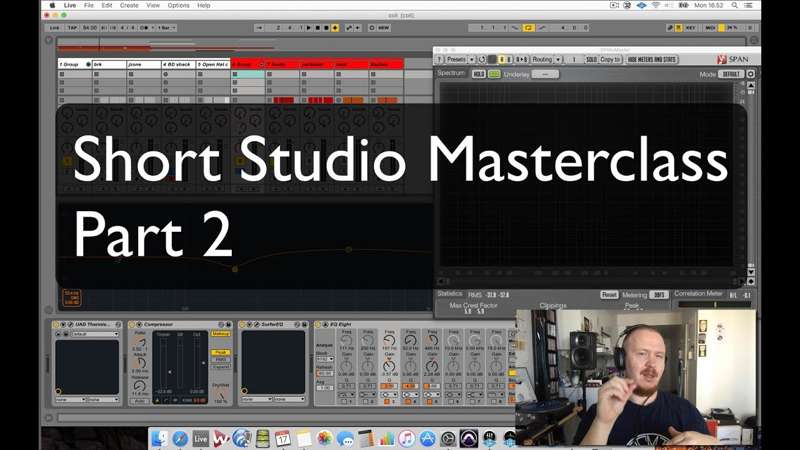Open the File menu
Image resolution: width=800 pixels, height=450 pixels.
89,5
